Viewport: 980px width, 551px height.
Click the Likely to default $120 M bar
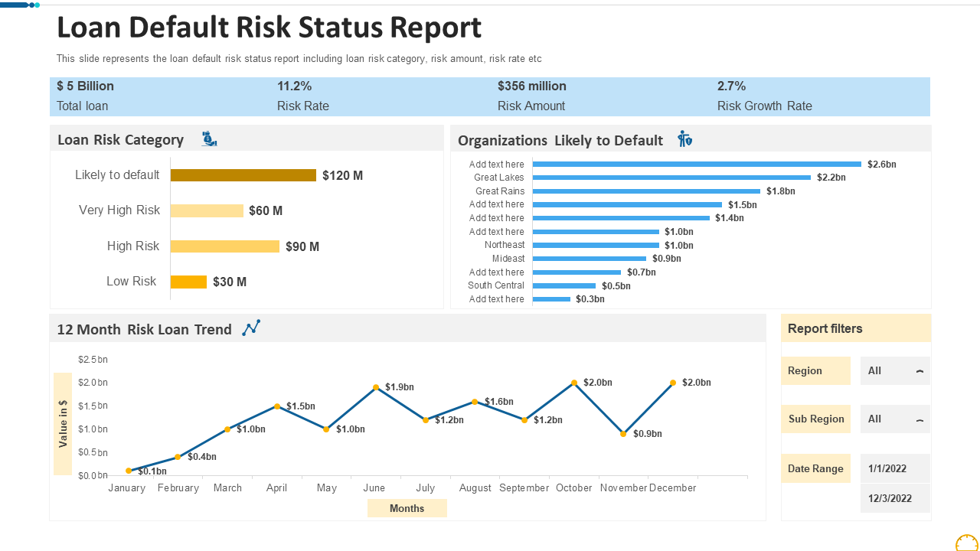pyautogui.click(x=243, y=175)
